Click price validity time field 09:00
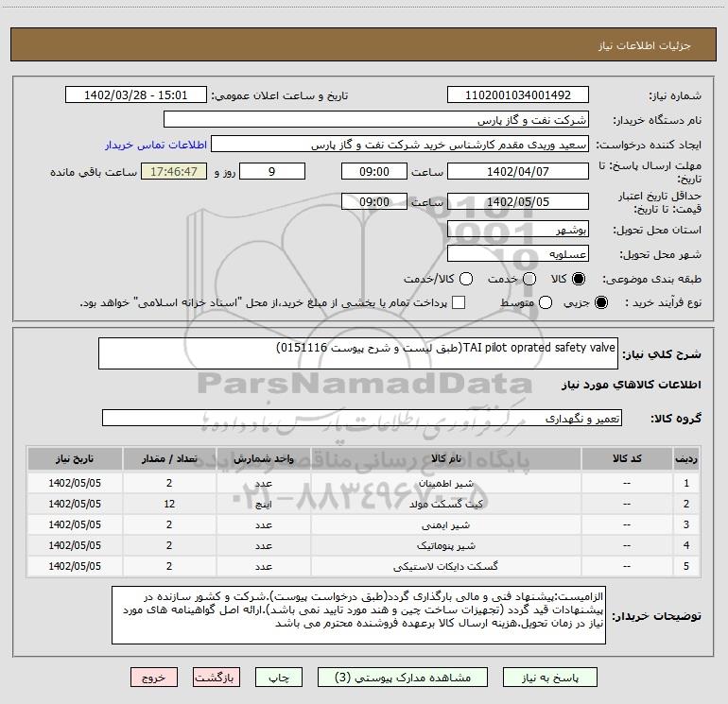The image size is (728, 704). [374, 201]
